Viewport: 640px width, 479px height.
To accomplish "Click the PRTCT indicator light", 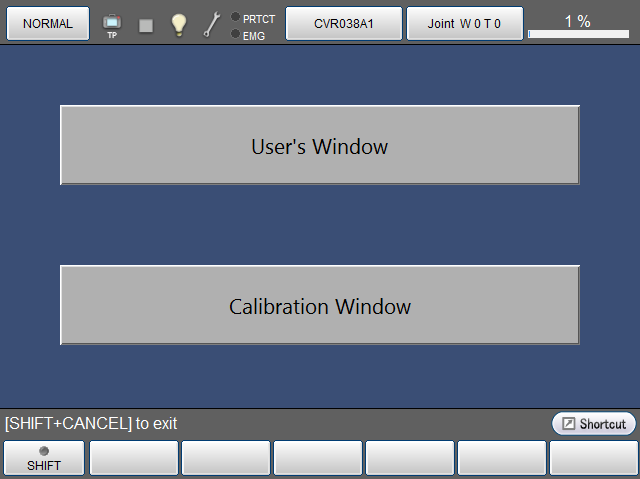I will 235,17.
